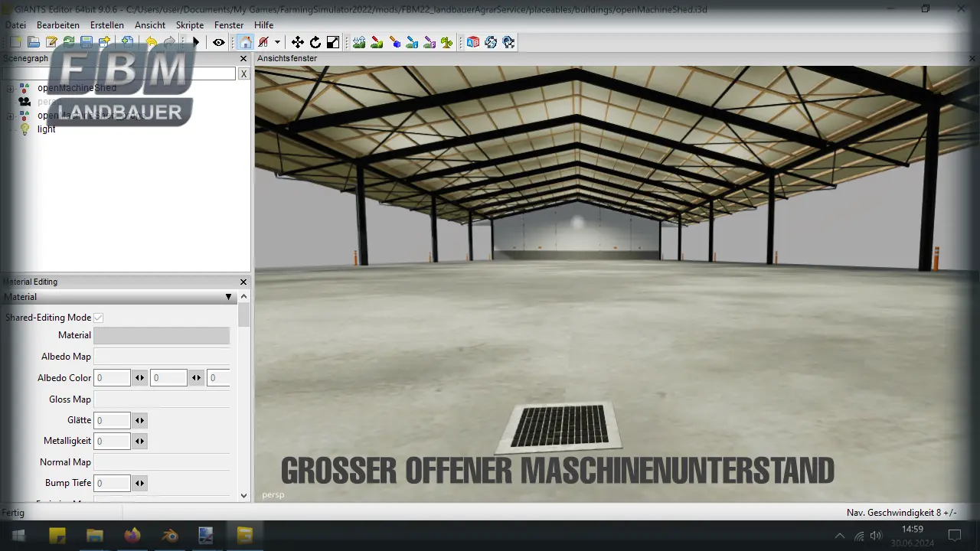Undo the last action
980x551 pixels.
point(151,42)
